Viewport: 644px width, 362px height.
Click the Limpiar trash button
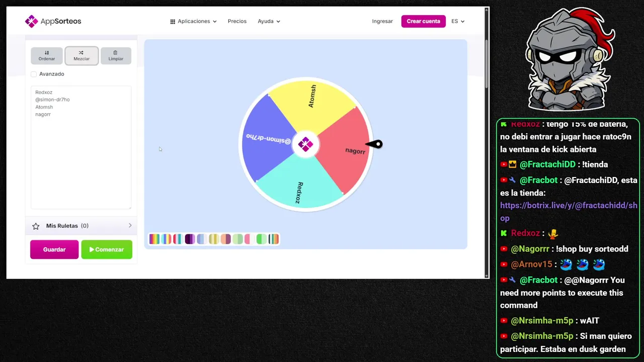[x=116, y=56]
